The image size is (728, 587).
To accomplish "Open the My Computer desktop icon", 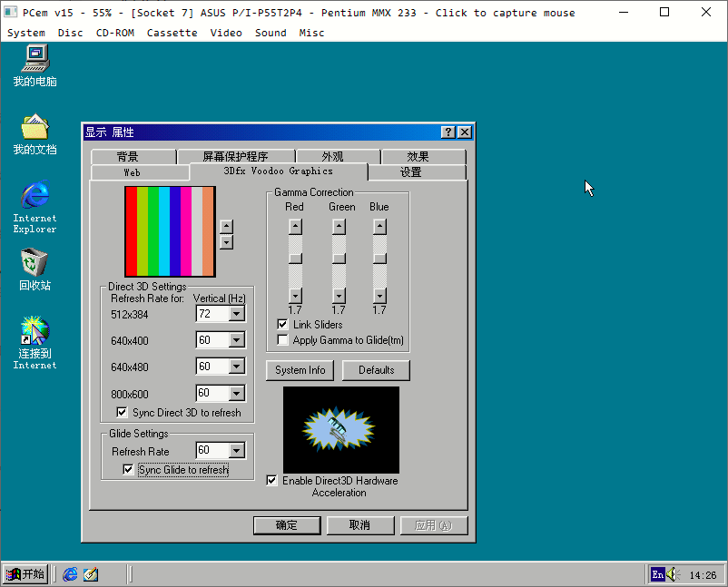I will tap(34, 65).
